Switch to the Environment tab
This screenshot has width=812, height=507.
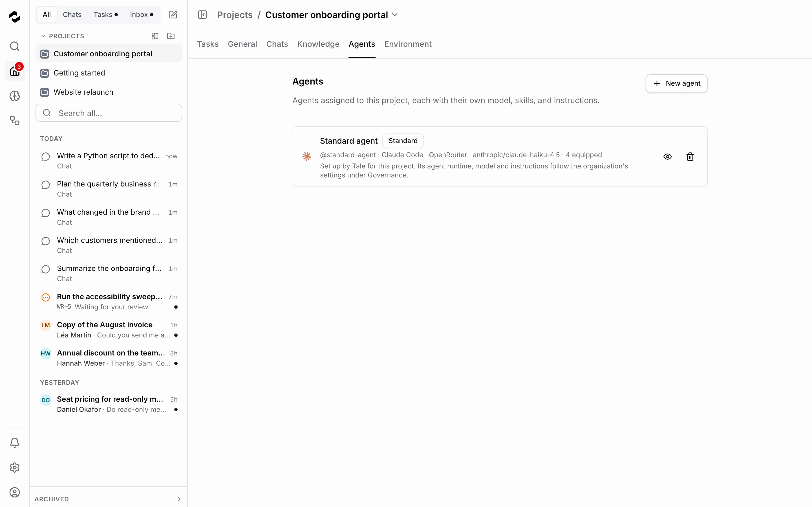[x=408, y=44]
